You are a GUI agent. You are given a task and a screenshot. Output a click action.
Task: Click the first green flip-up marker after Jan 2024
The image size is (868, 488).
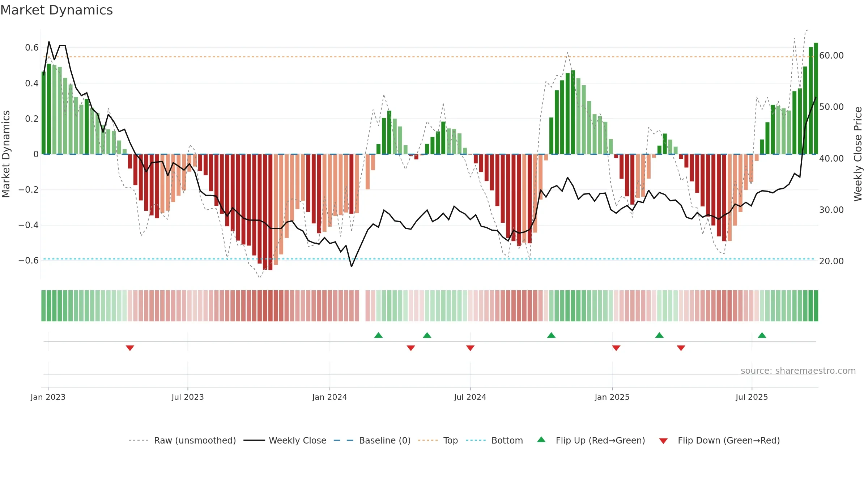click(378, 335)
